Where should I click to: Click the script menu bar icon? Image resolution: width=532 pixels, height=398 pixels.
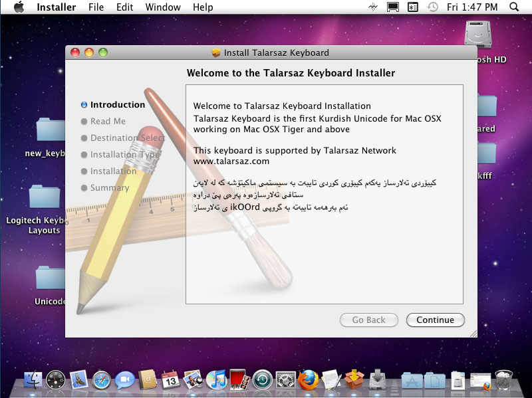pos(412,7)
